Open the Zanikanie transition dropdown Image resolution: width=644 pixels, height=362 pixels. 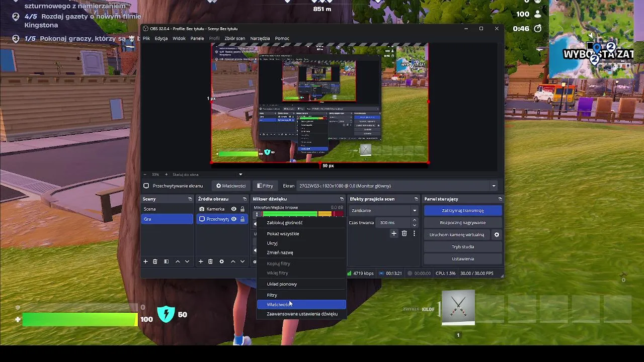[x=384, y=211]
